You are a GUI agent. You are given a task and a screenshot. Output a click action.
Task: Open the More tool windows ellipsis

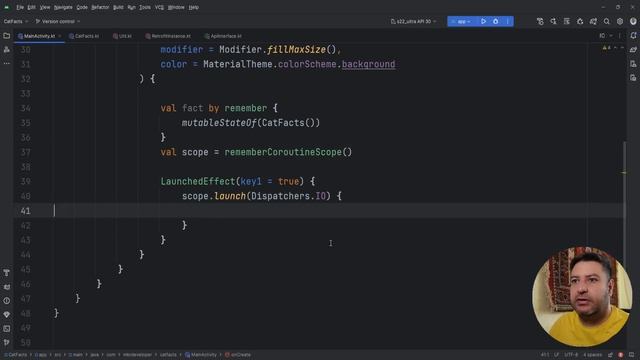[7, 63]
